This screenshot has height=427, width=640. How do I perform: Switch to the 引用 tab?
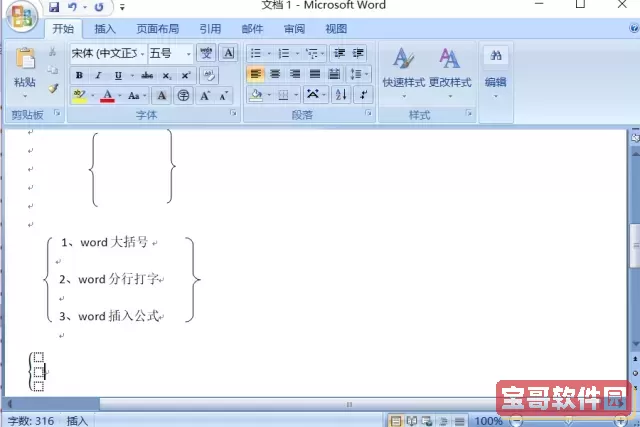(x=210, y=29)
